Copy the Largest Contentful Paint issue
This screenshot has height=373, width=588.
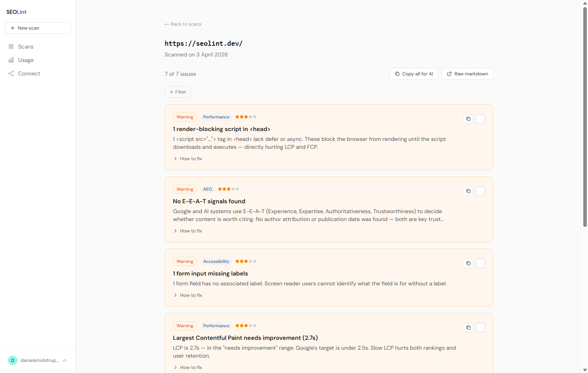point(468,328)
